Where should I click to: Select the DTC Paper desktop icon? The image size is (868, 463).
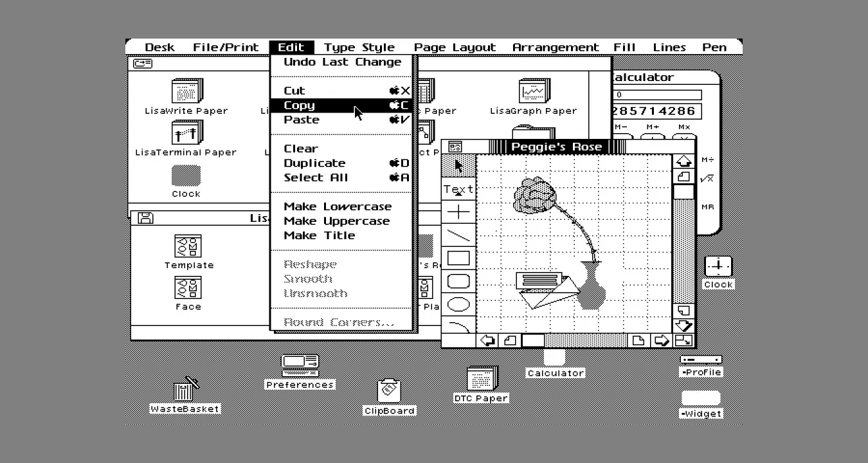click(482, 379)
